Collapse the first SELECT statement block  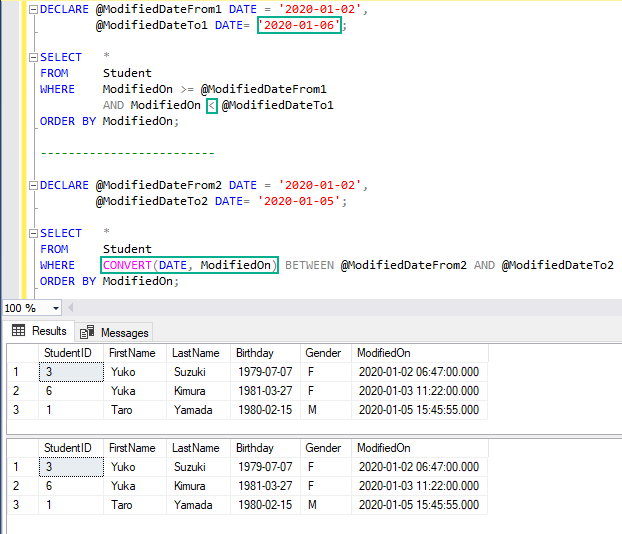[34, 58]
